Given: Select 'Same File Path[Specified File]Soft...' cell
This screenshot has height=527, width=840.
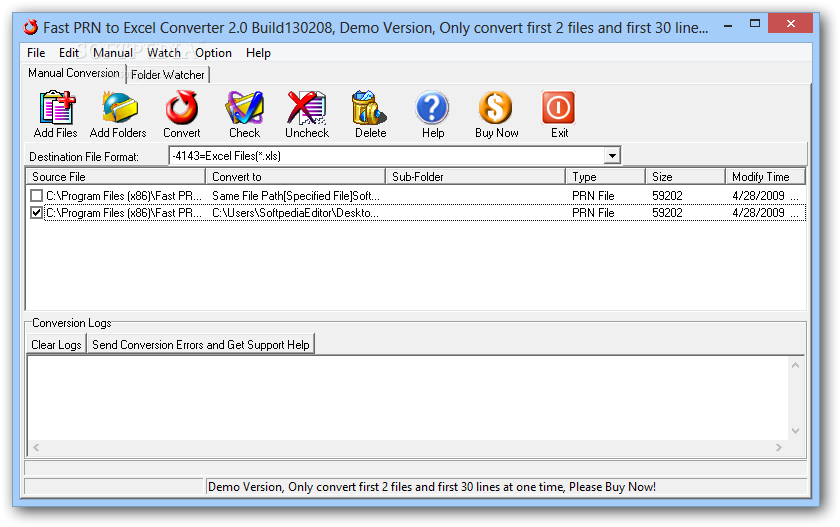Looking at the screenshot, I should [296, 196].
